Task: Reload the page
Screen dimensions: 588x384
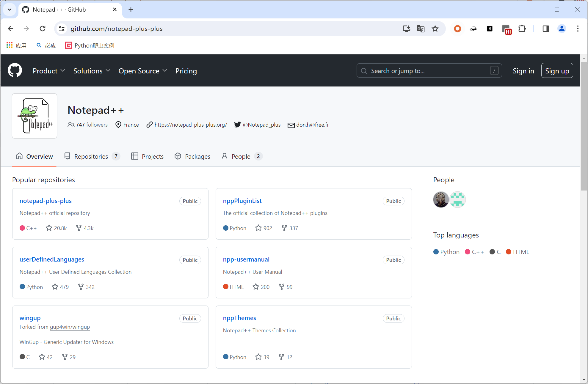Action: (x=43, y=29)
